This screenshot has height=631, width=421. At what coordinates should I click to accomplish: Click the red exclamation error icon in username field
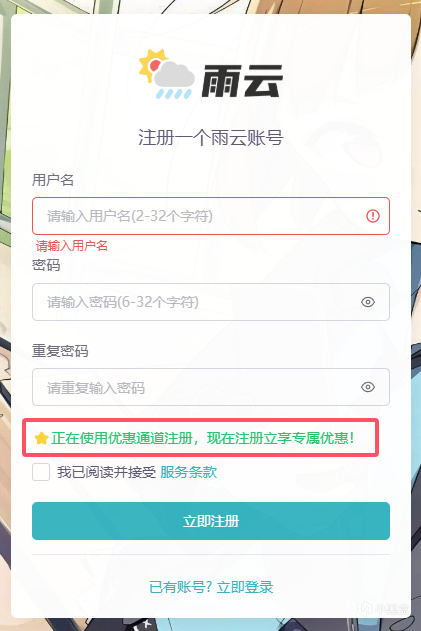click(x=373, y=216)
